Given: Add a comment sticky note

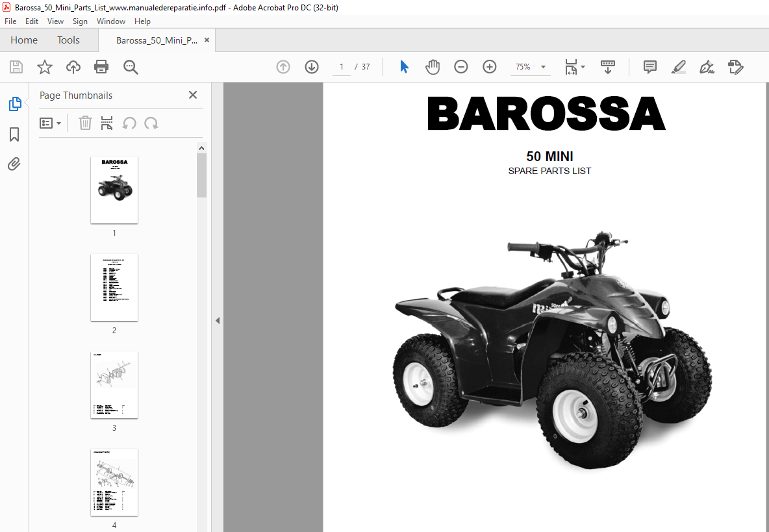Looking at the screenshot, I should coord(650,67).
